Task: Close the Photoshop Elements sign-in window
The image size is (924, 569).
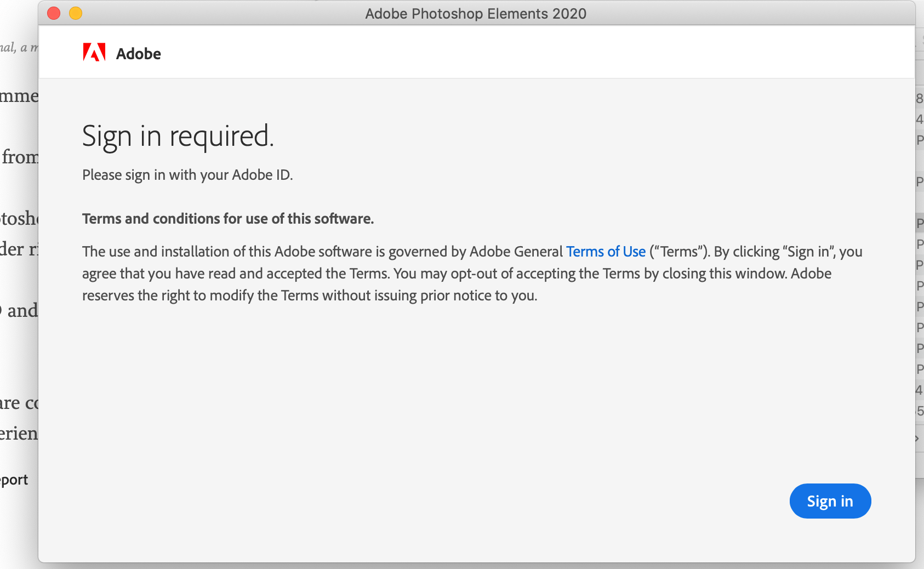Action: click(x=54, y=13)
